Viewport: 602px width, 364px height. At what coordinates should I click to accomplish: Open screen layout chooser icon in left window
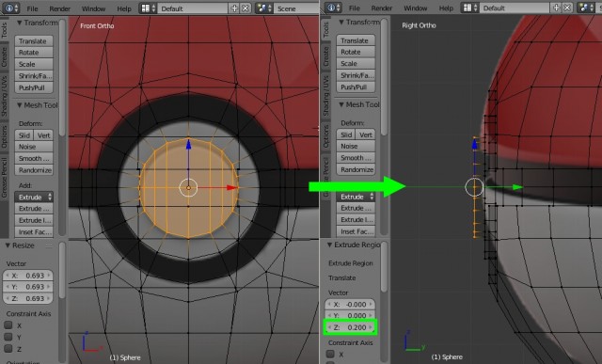point(149,8)
